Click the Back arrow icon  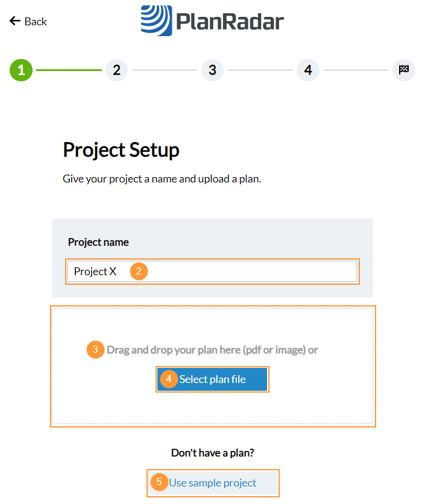15,21
